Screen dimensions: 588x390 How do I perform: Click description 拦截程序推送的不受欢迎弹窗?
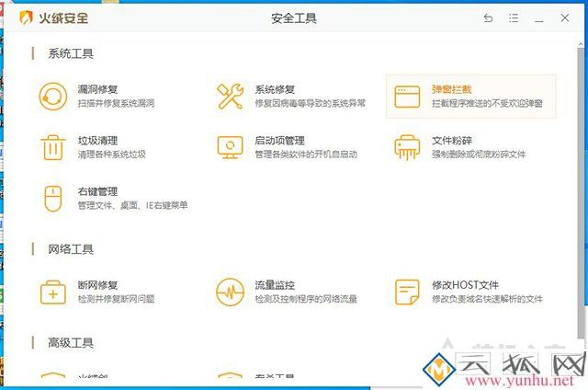[487, 103]
